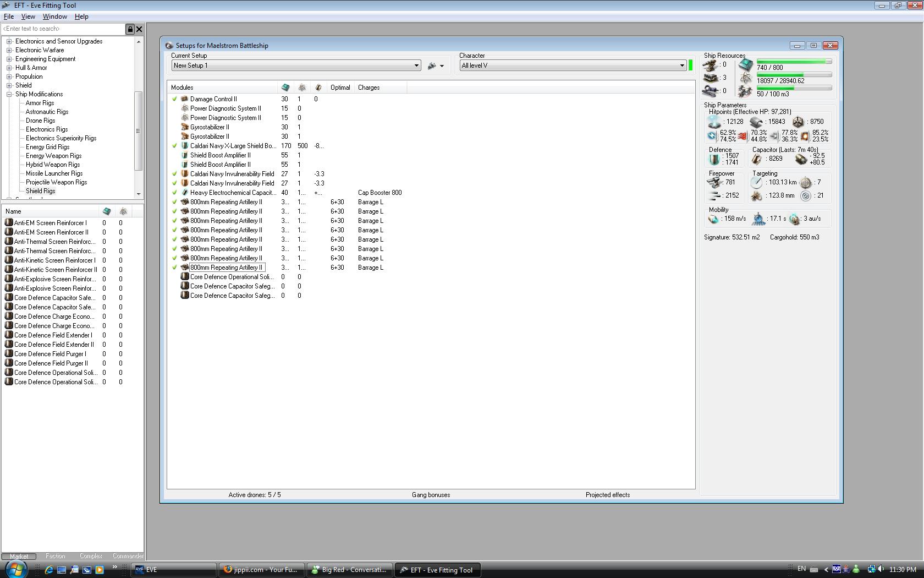
Task: Click the thermal resistance icon showing 70.3%
Action: click(743, 135)
